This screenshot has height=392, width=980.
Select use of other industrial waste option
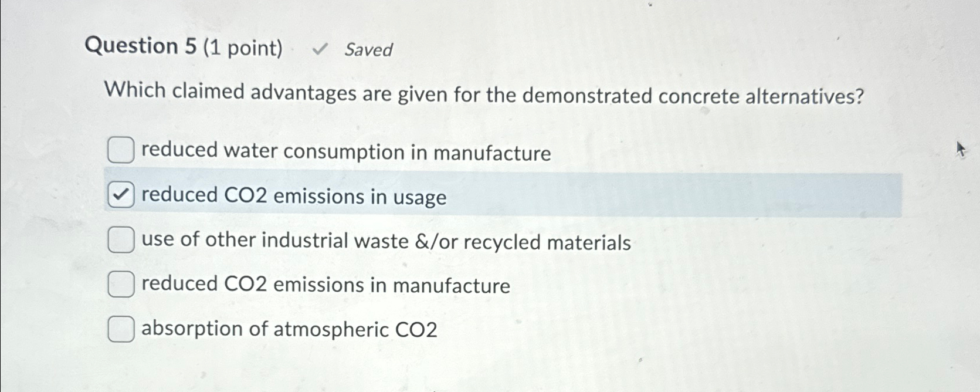point(120,240)
